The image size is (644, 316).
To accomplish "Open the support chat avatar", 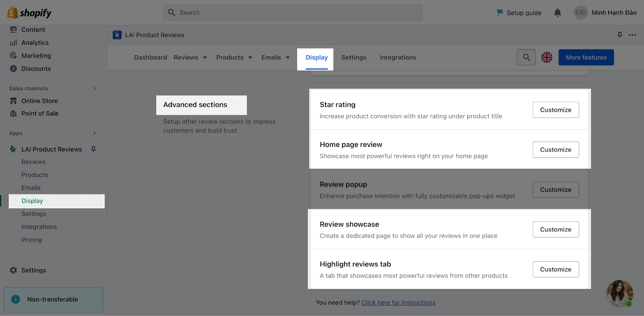I will click(620, 293).
